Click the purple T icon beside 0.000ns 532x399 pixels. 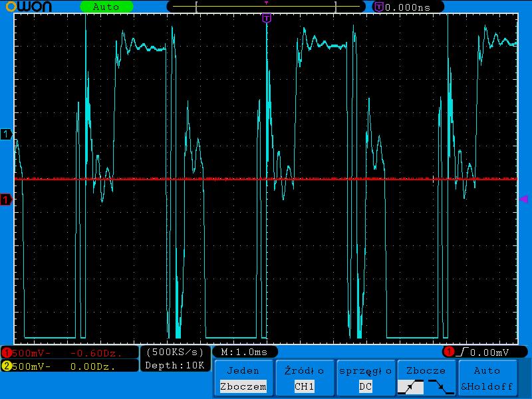pos(378,7)
